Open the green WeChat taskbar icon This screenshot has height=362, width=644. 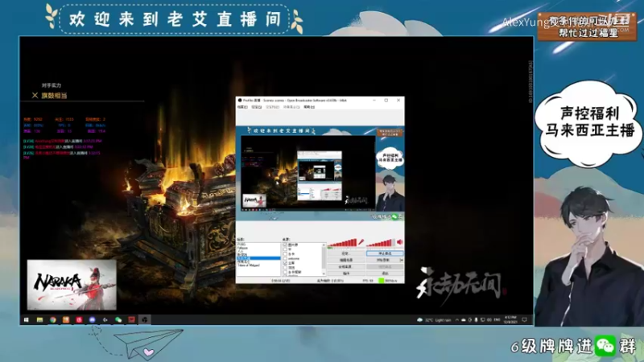click(x=118, y=319)
